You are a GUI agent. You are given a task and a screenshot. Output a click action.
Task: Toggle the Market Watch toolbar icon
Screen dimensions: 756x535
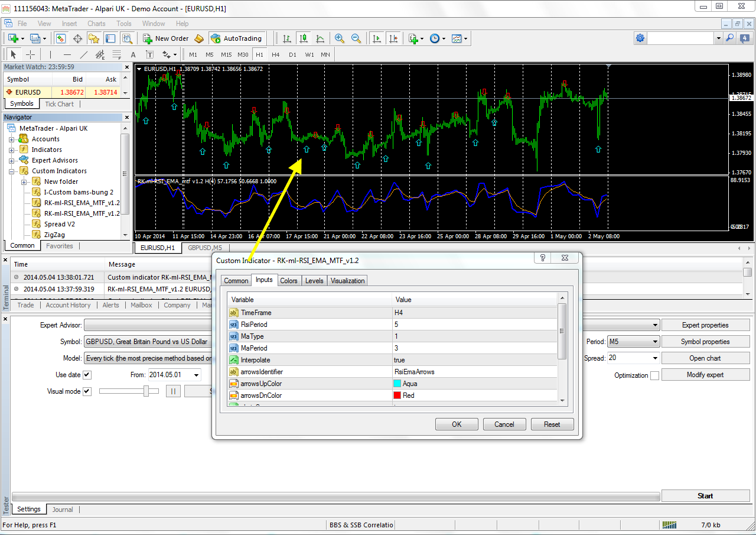point(60,38)
